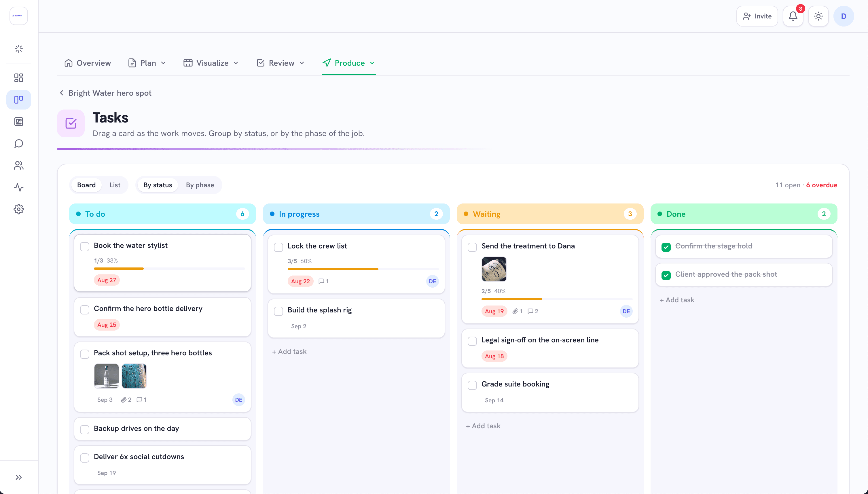
Task: Click progress bar on Lock the crew list
Action: (x=363, y=269)
